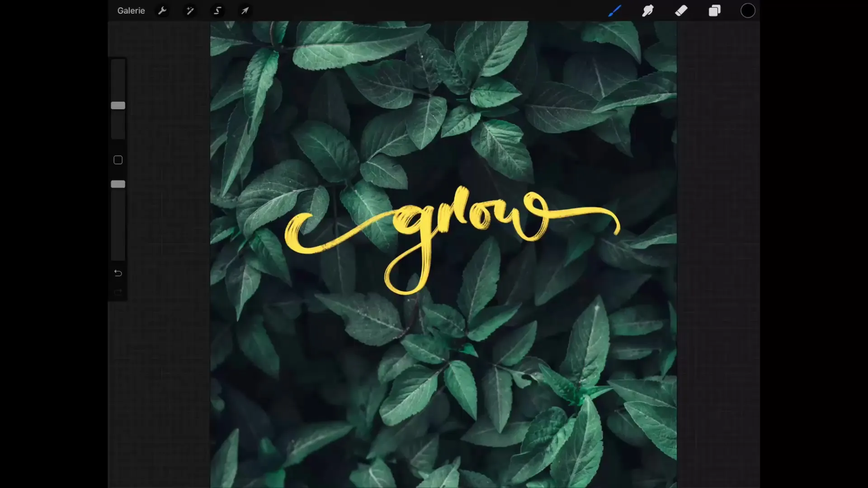868x488 pixels.
Task: Activate the Transform arrow tool
Action: pos(245,10)
